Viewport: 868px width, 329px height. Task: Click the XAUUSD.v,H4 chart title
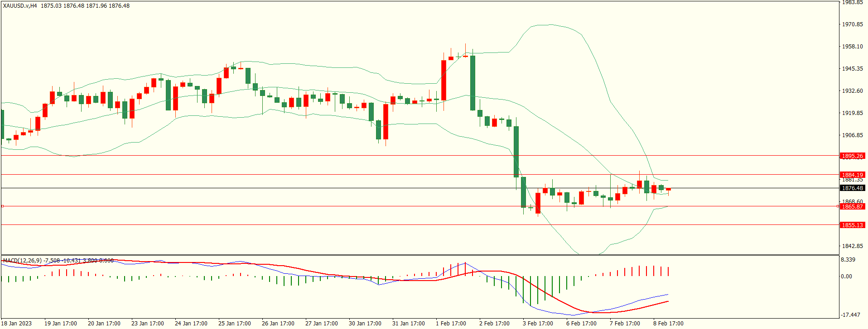pos(20,6)
